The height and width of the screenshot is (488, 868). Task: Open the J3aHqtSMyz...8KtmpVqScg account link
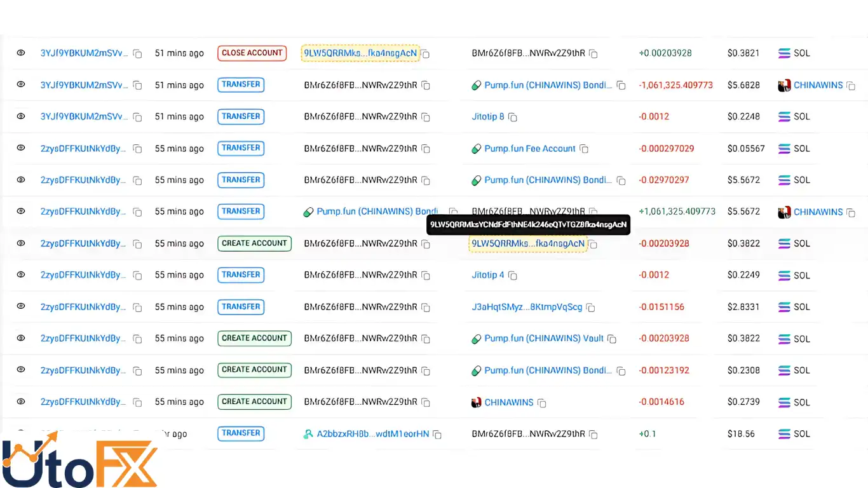527,307
